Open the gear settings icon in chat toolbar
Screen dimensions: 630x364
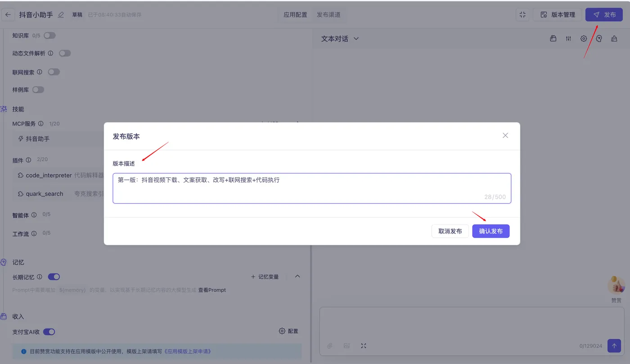point(584,39)
